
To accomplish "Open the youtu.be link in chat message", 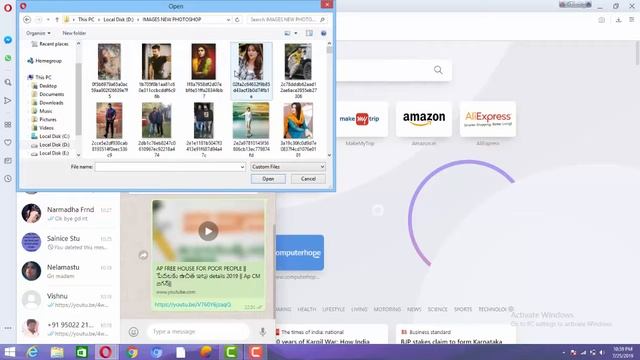I will click(193, 305).
